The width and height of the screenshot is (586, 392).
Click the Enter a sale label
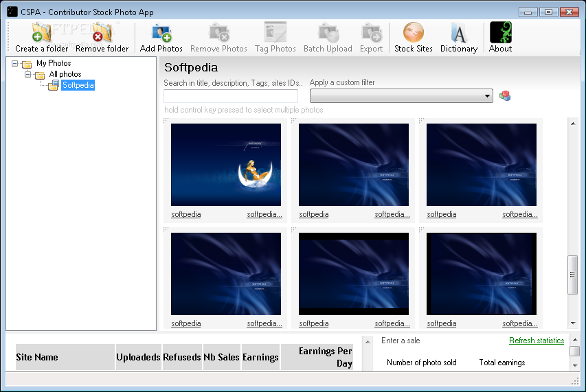point(401,341)
